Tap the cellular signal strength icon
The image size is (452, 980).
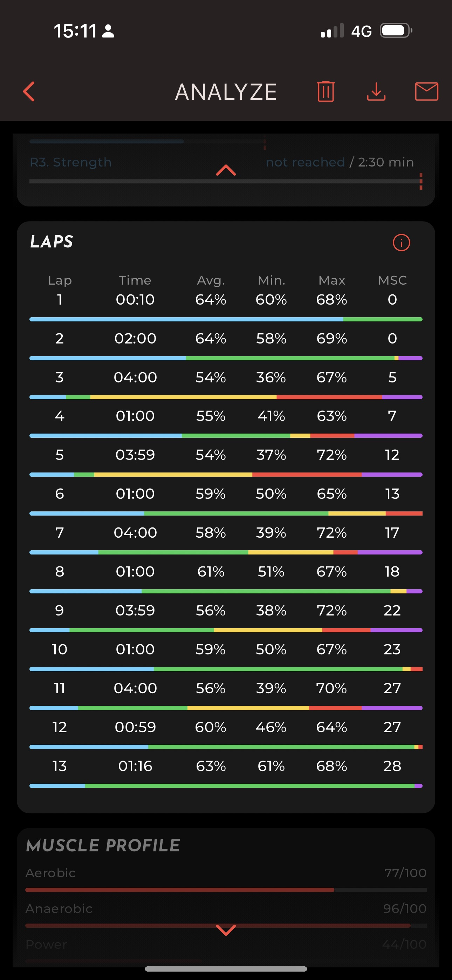coord(332,31)
